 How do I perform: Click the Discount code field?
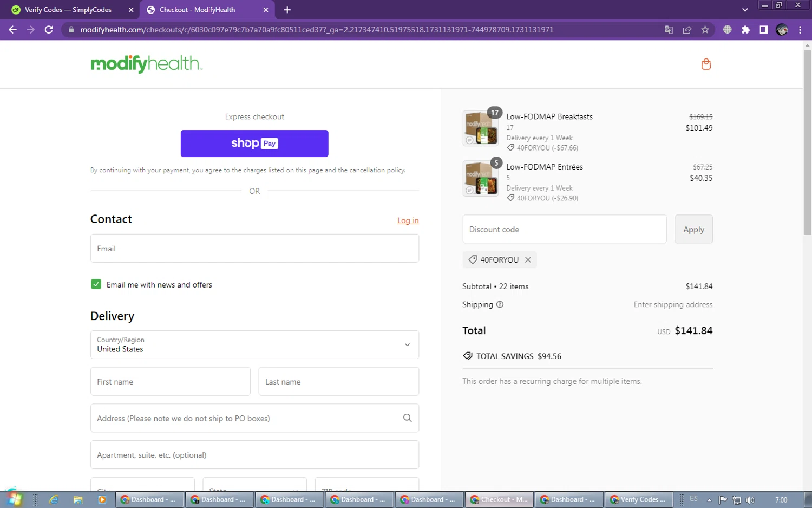coord(565,229)
